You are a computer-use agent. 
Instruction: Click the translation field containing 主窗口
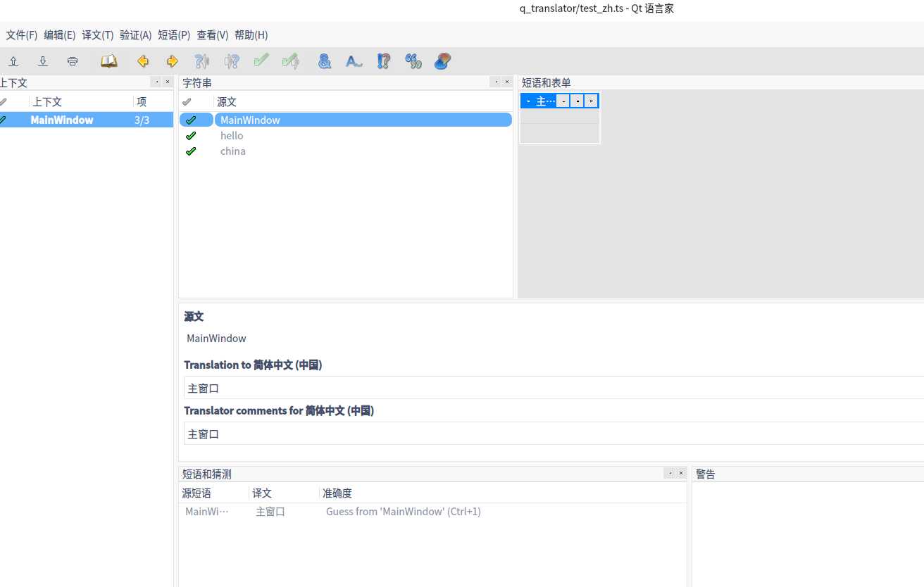click(x=554, y=388)
